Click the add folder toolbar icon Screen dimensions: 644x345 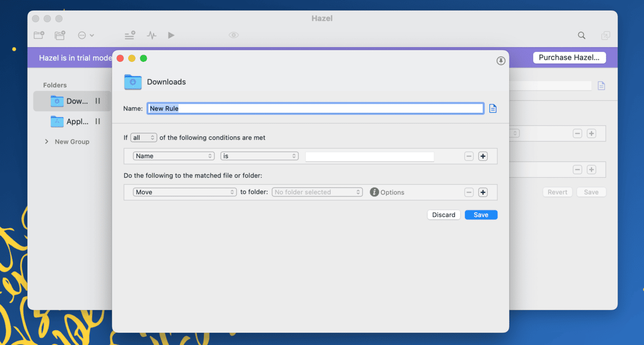tap(39, 35)
